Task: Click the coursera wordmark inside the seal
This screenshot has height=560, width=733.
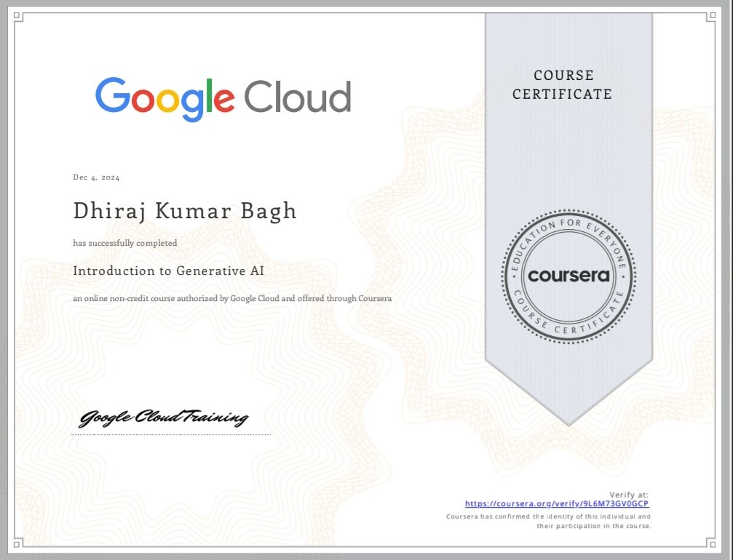Action: tap(568, 276)
